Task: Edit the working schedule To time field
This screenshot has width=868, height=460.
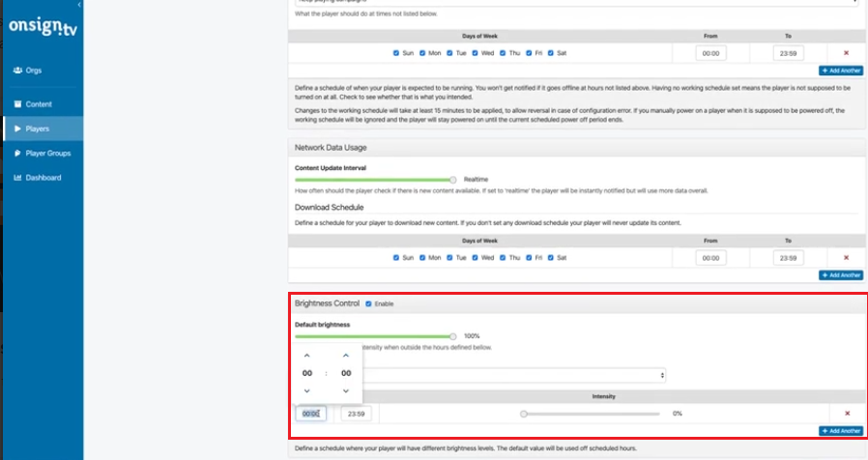Action: 789,53
